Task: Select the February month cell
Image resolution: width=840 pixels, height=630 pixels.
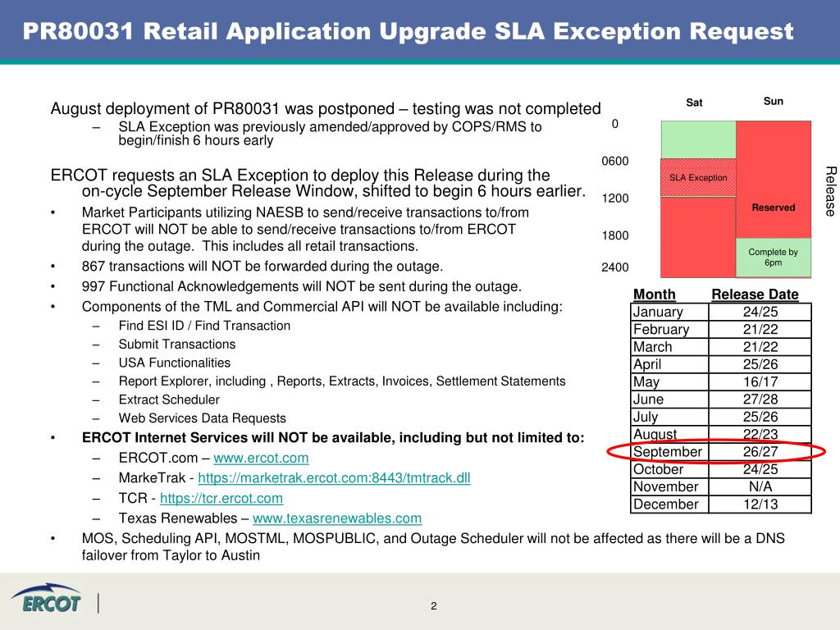Action: (669, 330)
